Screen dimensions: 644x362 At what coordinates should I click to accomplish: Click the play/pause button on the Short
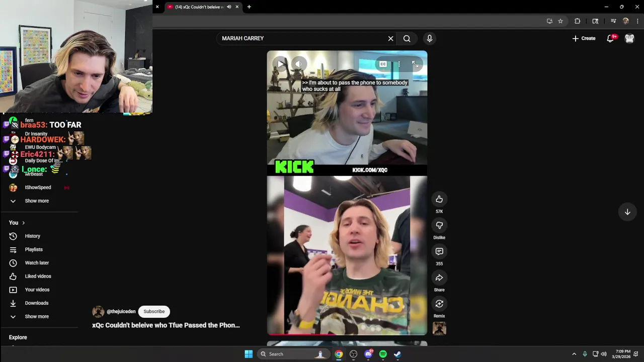[x=280, y=64]
